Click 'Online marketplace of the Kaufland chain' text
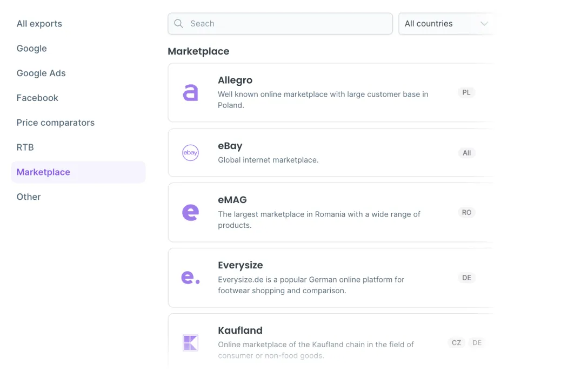This screenshot has height=378, width=588. tap(316, 350)
